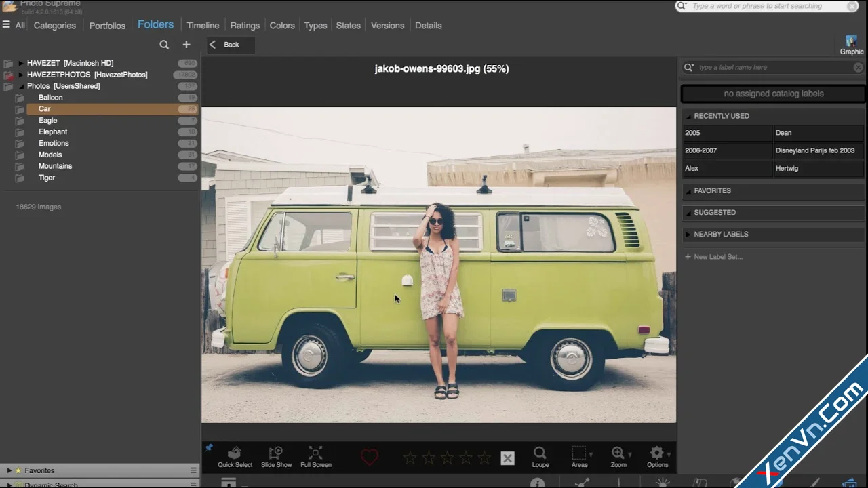868x488 pixels.
Task: Assign the Dean label
Action: tap(818, 133)
